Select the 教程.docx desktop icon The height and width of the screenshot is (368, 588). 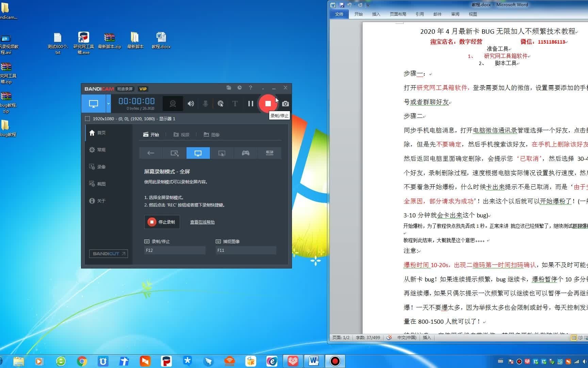161,41
